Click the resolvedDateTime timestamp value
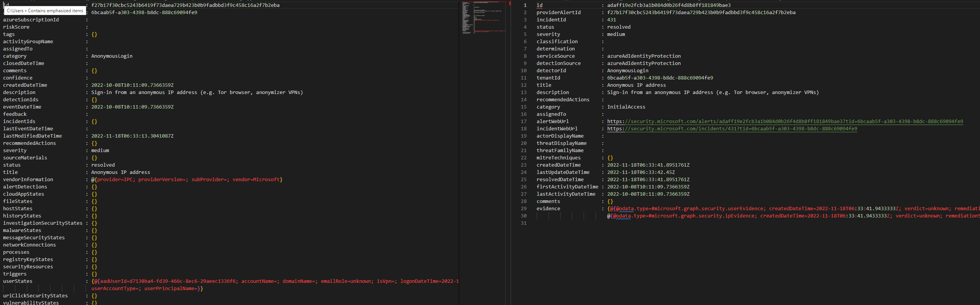The image size is (980, 305). click(x=648, y=180)
